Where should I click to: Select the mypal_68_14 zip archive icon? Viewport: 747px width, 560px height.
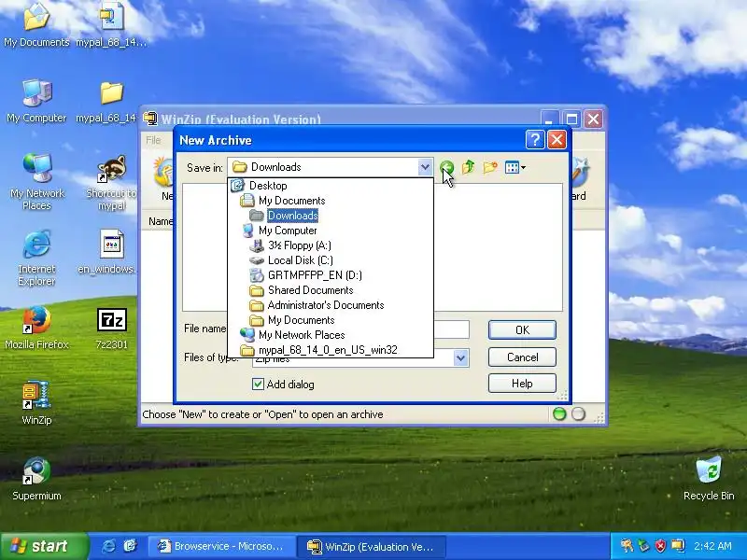point(111,25)
